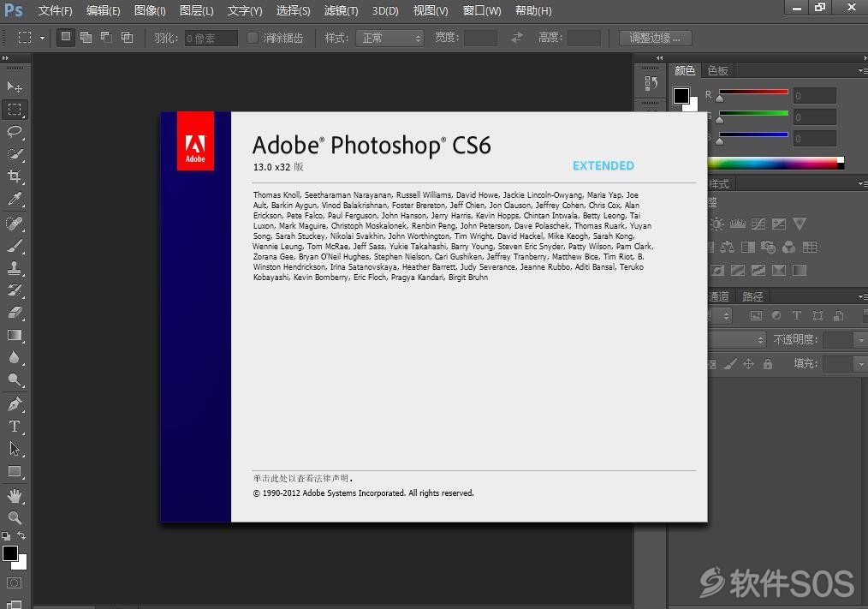This screenshot has height=609, width=868.
Task: Select the Gradient tool
Action: coord(15,335)
